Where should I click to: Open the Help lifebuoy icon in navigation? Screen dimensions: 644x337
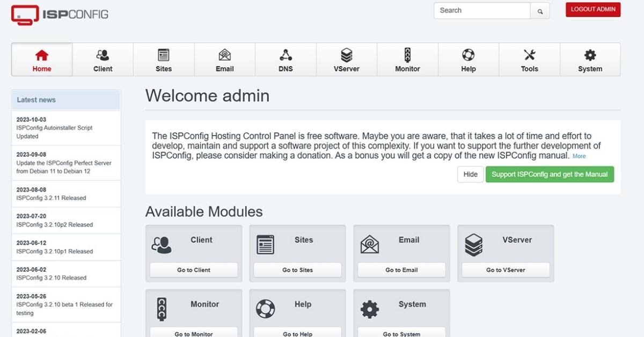(x=469, y=55)
